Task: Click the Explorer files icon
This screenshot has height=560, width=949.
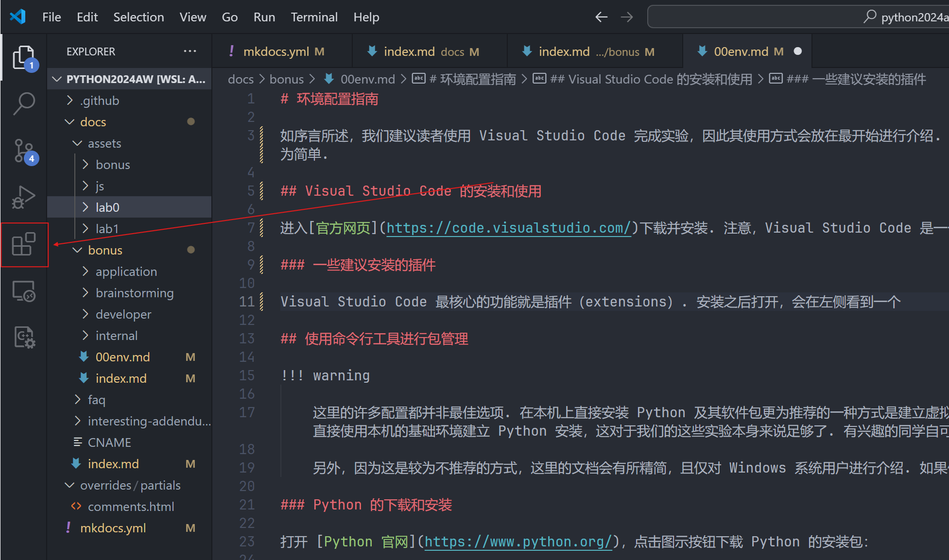Action: (24, 58)
